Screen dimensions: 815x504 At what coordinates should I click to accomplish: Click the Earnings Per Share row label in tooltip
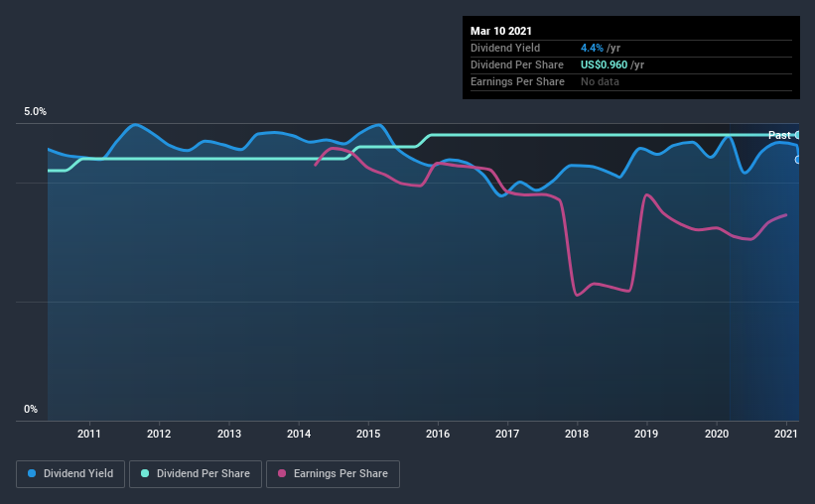click(517, 81)
